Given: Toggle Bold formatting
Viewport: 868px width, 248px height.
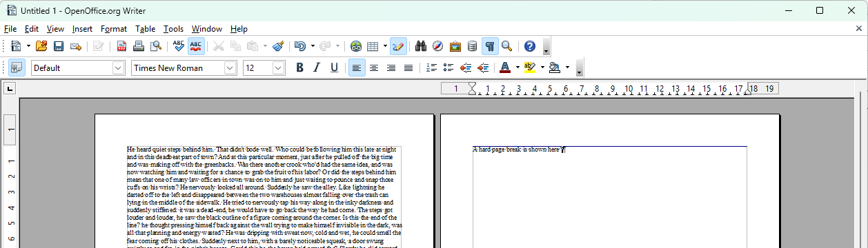Looking at the screenshot, I should click(x=299, y=68).
